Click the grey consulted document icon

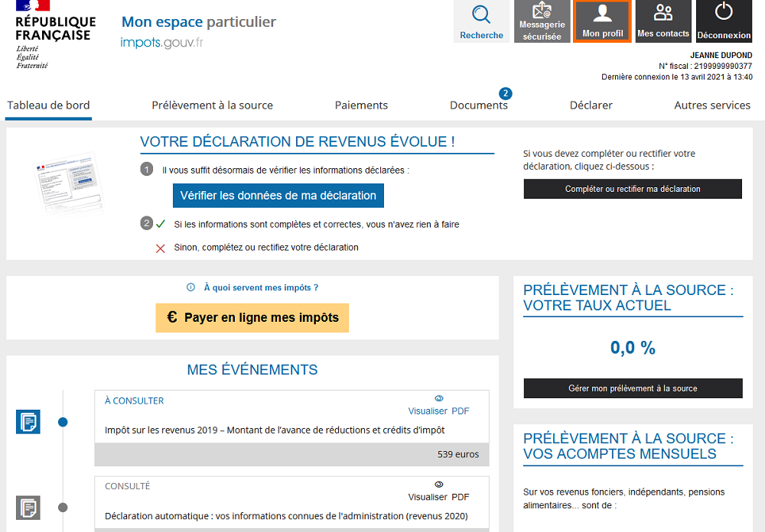(28, 508)
